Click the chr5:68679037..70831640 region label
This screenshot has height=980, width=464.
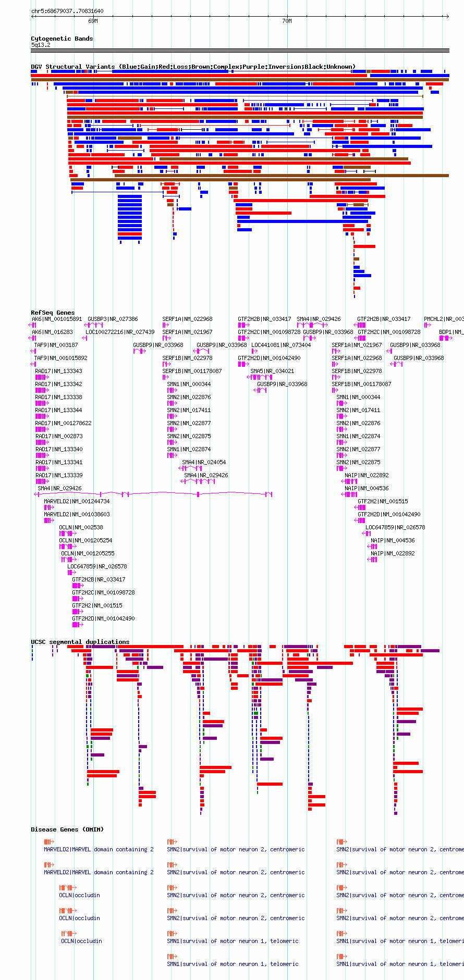point(67,11)
